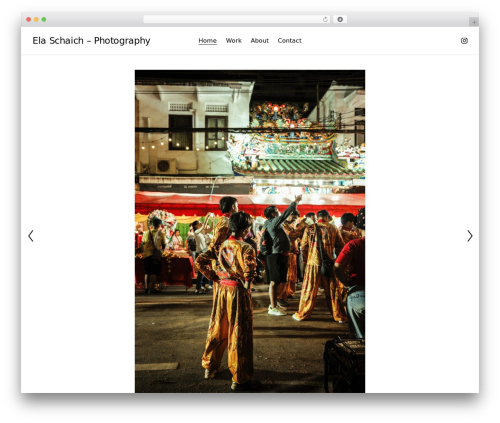500x423 pixels.
Task: Click the Ela Schaich – Photography site title
Action: [91, 41]
